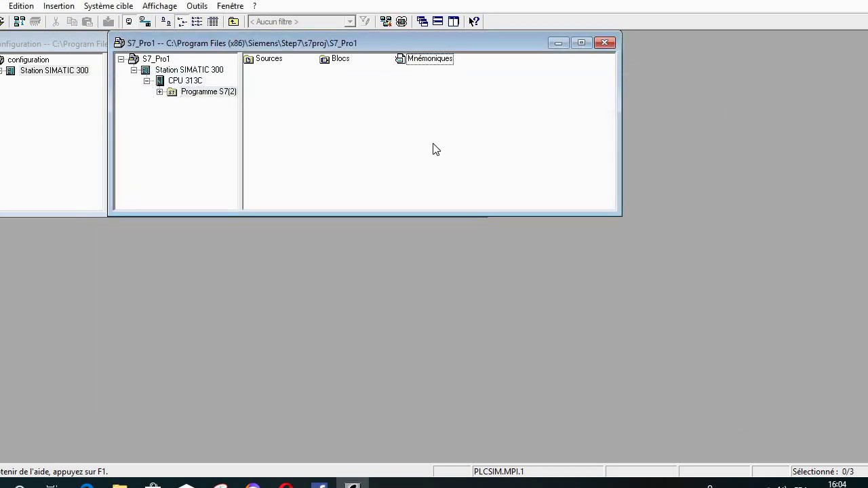Click the Mnémoniques symbol table icon
This screenshot has width=868, height=488.
coord(401,59)
